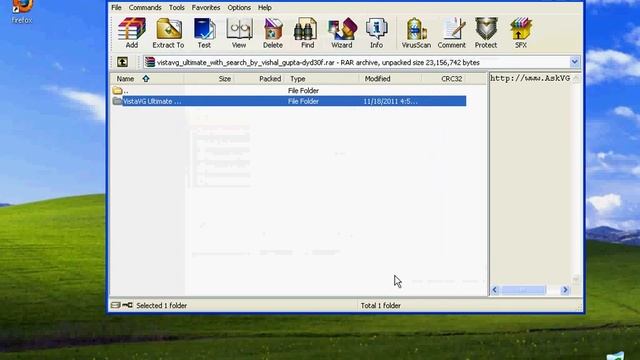Click the comment pane horizontal scrollbar thumb
The width and height of the screenshot is (640, 360).
524,290
